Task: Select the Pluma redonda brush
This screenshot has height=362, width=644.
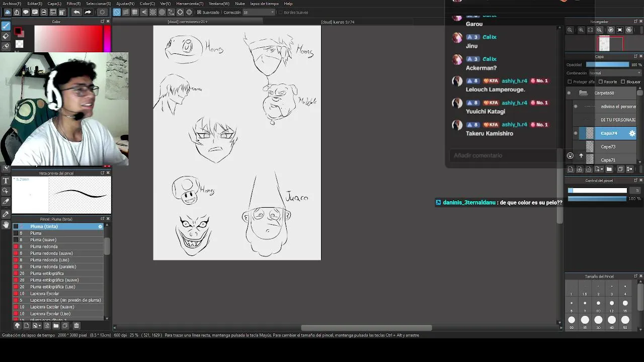Action: pos(58,247)
